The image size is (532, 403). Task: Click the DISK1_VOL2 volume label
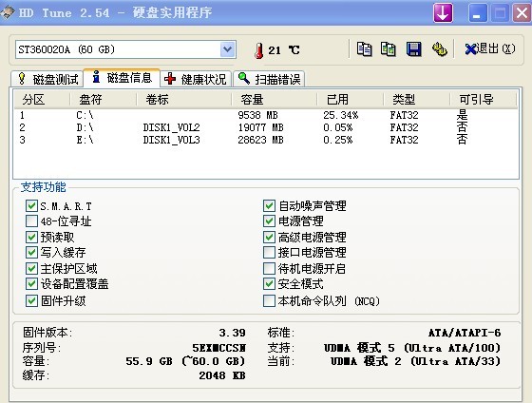(x=171, y=127)
